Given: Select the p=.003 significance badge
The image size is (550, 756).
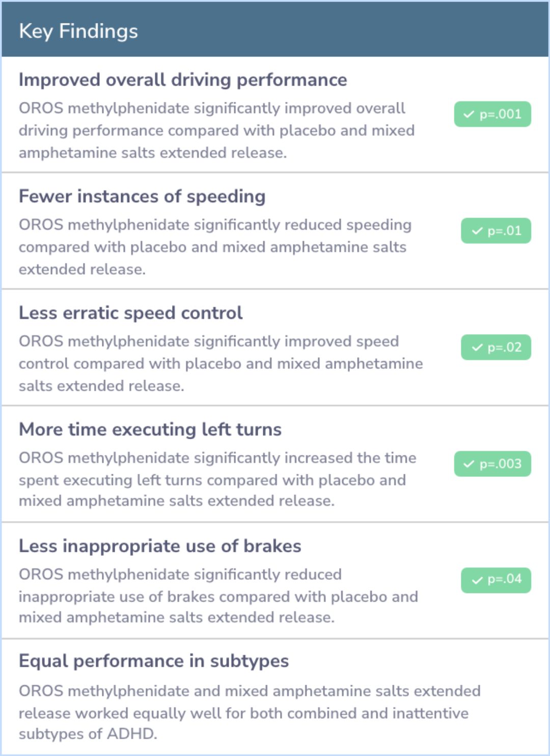Looking at the screenshot, I should point(492,464).
